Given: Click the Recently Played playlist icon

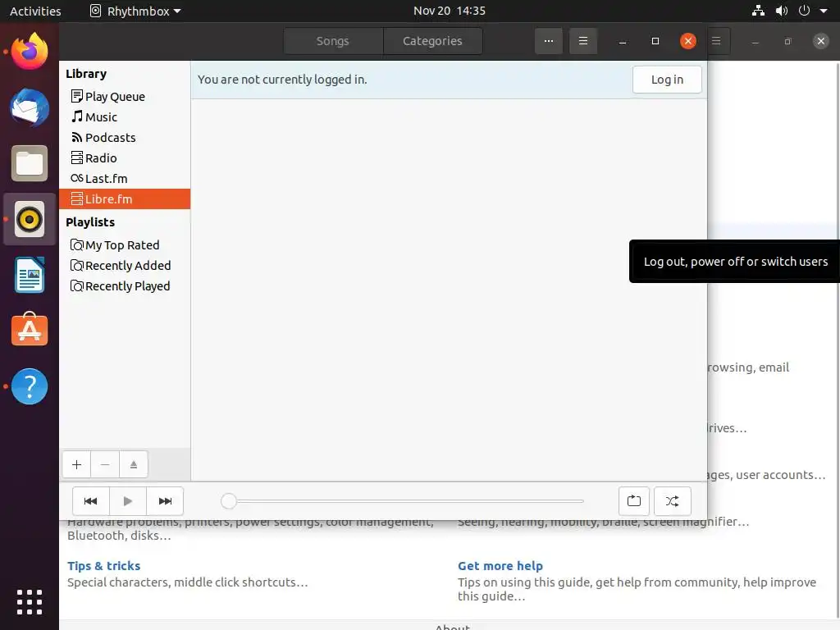Looking at the screenshot, I should tap(77, 285).
